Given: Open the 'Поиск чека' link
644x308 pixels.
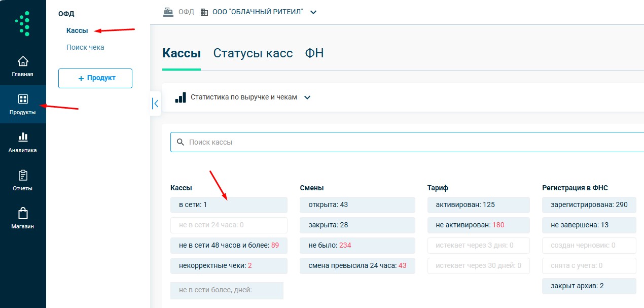Looking at the screenshot, I should [85, 47].
